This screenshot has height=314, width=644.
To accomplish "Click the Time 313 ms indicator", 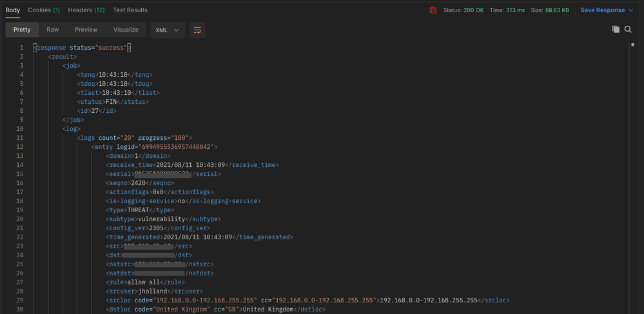I will click(x=507, y=10).
